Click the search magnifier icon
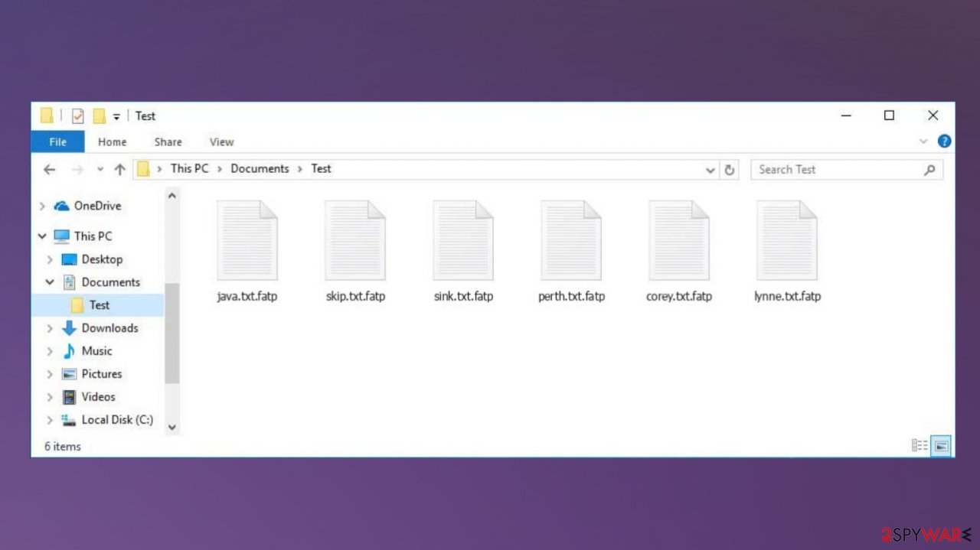Screen dimensions: 980x550 [x=929, y=169]
